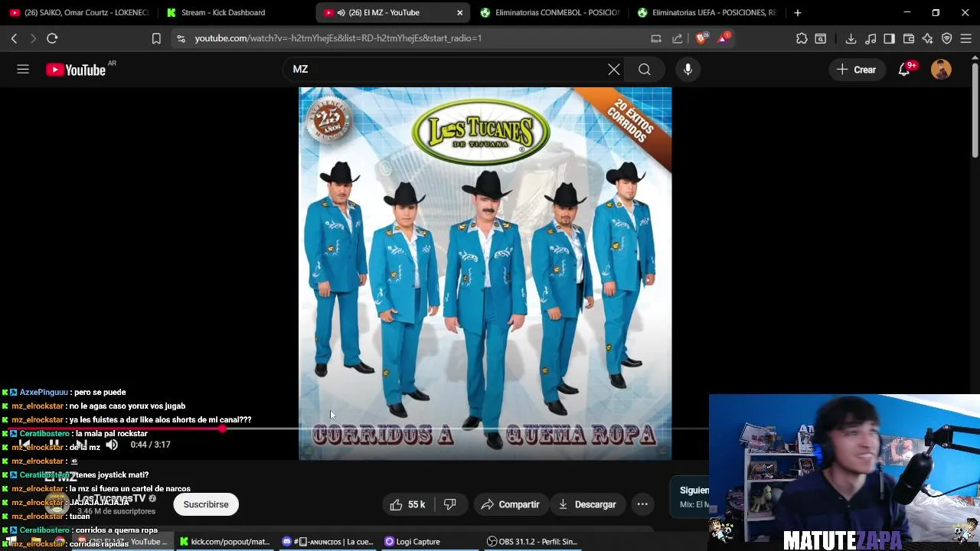Click the Suscribirse button
Viewport: 980px width, 551px height.
(206, 504)
